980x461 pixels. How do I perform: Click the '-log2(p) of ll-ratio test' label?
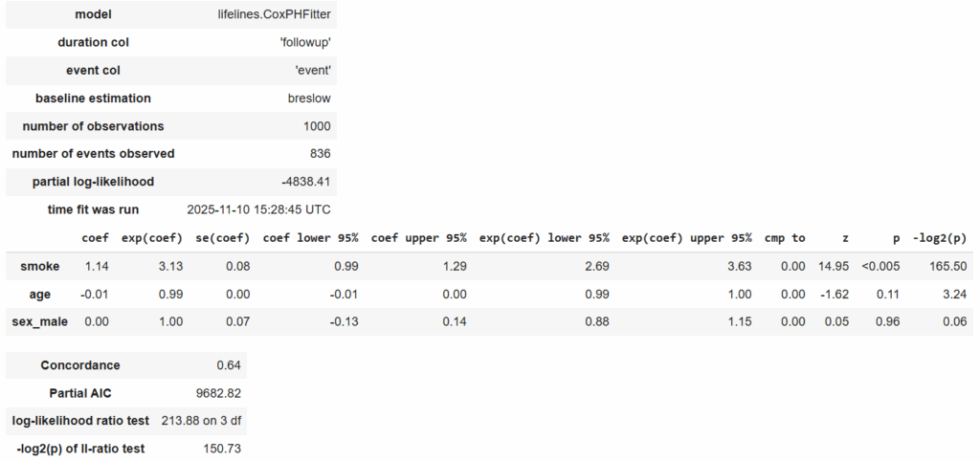(x=80, y=449)
